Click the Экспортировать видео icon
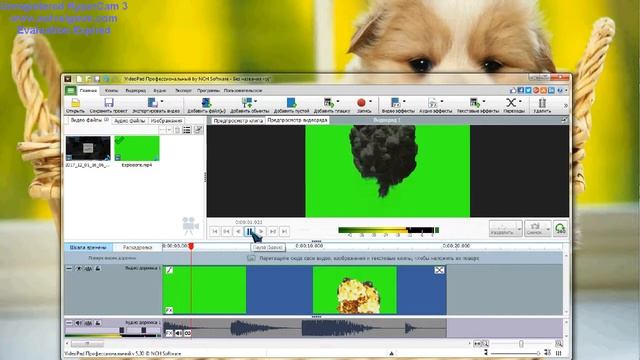This screenshot has height=360, width=640. coord(153,102)
